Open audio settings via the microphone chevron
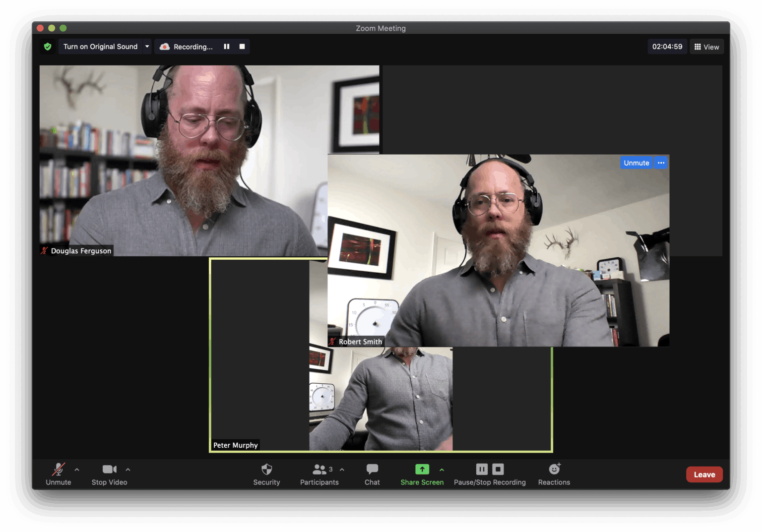The width and height of the screenshot is (762, 532). [x=77, y=469]
